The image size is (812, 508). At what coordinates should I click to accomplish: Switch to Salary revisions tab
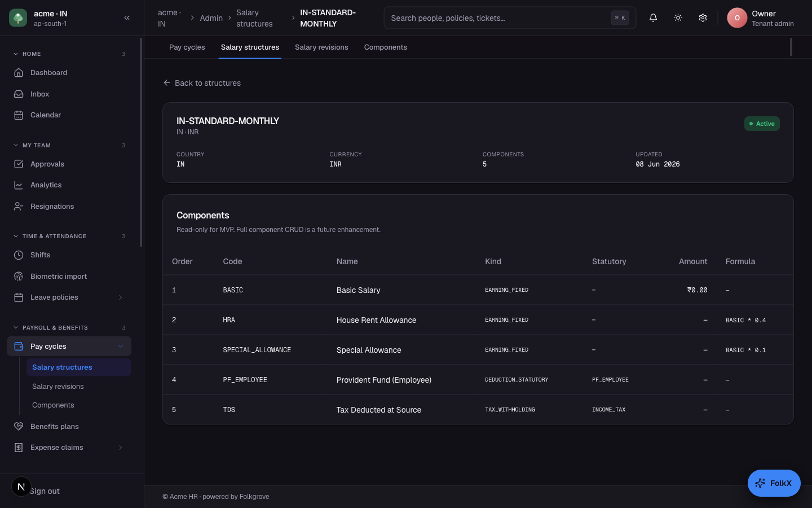[321, 47]
